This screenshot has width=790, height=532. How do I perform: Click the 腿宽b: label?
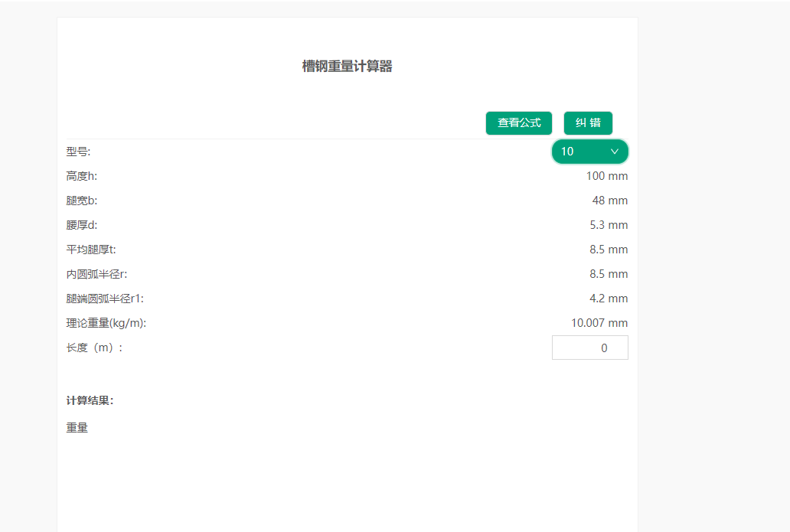[x=82, y=201]
